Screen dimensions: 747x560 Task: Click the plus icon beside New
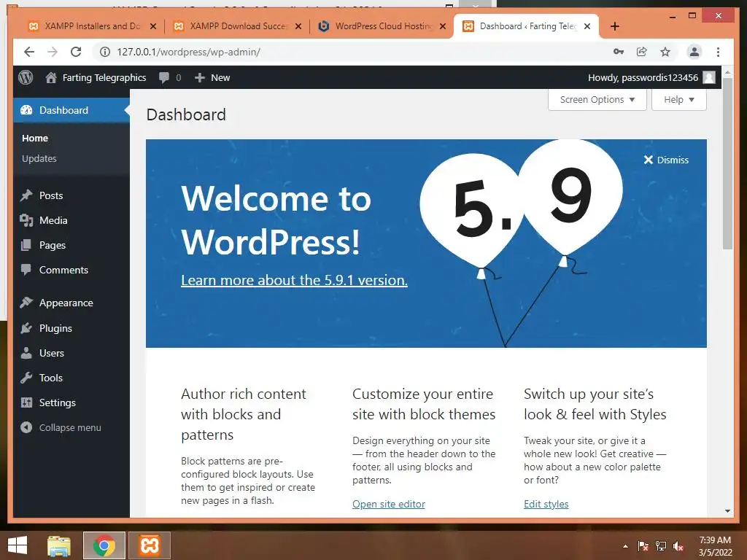point(200,77)
